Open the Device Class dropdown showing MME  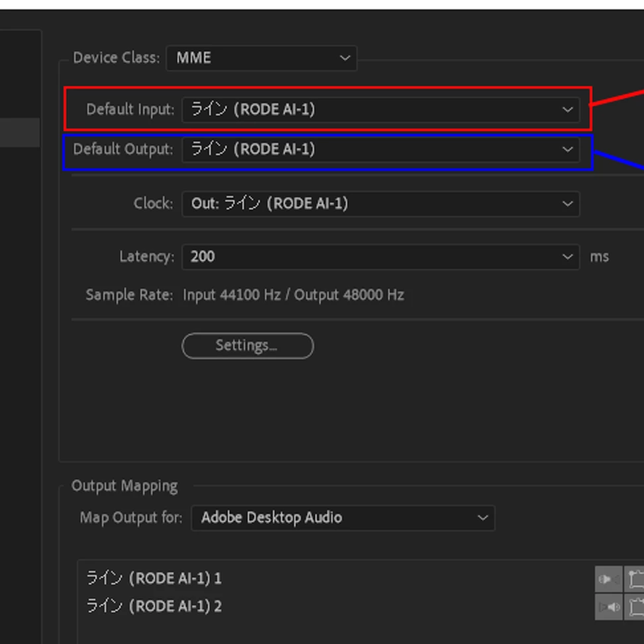click(261, 58)
